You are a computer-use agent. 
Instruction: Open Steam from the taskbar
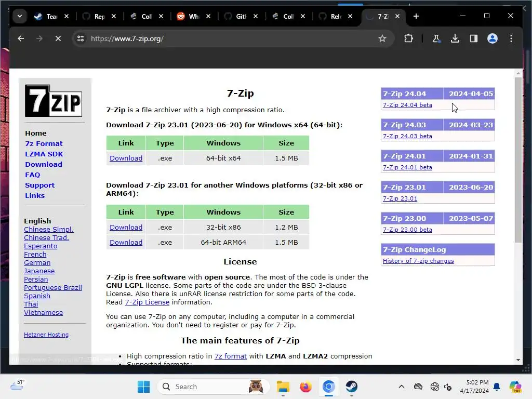pyautogui.click(x=352, y=387)
